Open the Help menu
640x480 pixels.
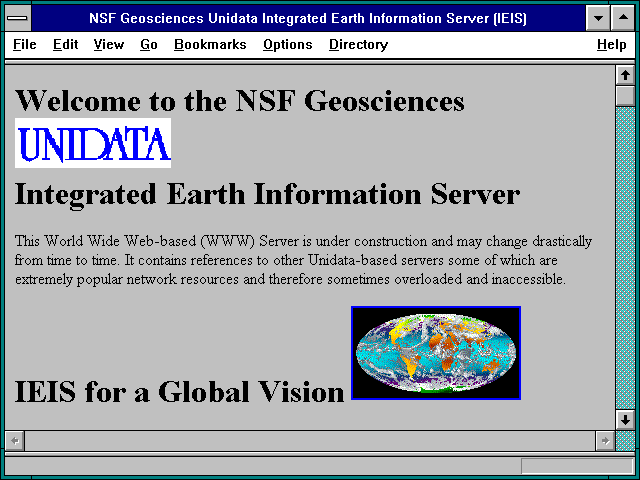[x=611, y=44]
